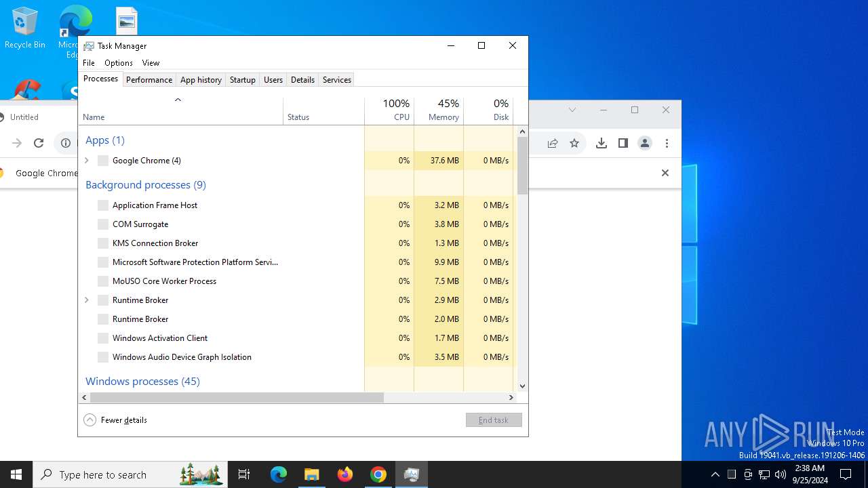Bookmark the page with Chrome's star icon
This screenshot has height=488, width=868.
574,143
